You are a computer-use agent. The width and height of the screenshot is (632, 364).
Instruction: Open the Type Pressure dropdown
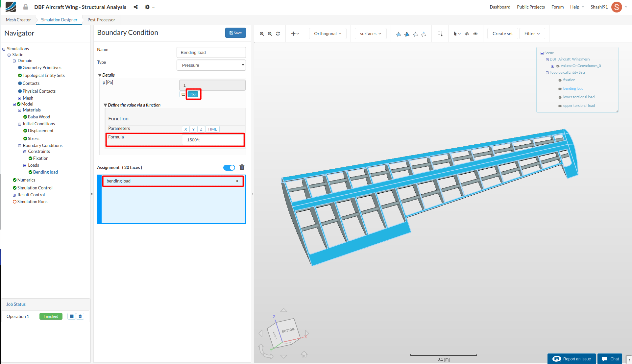(x=211, y=65)
